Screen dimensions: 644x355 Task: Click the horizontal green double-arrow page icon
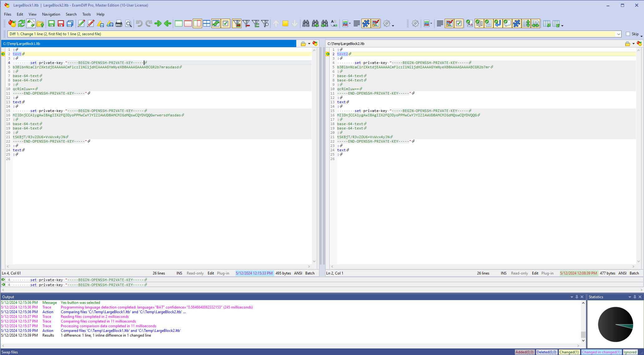535,23
